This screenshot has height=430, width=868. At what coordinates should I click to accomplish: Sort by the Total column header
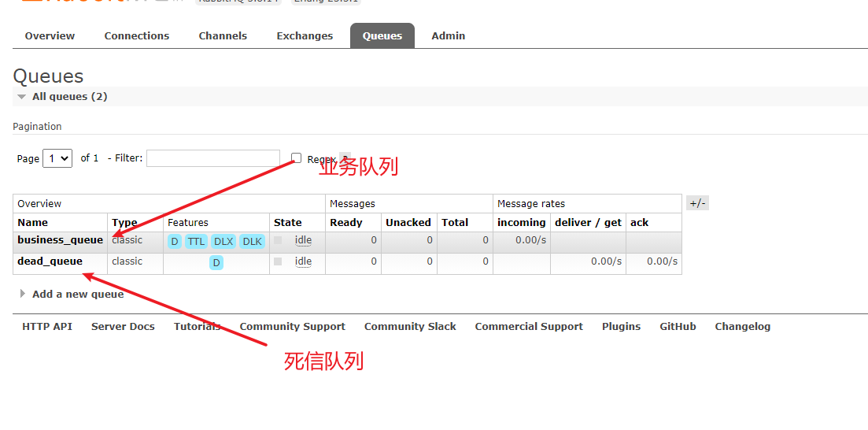click(x=455, y=223)
